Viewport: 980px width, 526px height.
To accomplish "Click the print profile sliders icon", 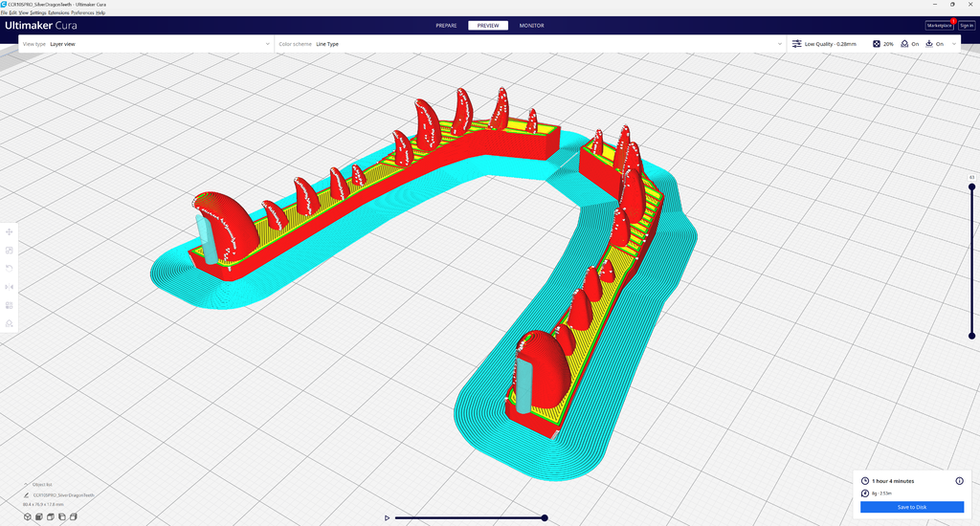I will [797, 44].
